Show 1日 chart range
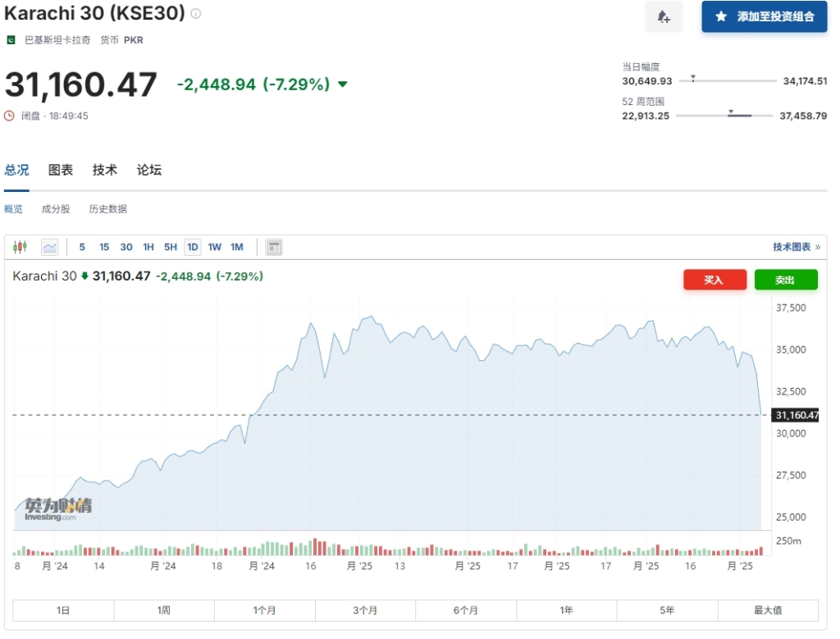This screenshot has width=840, height=639. [x=63, y=610]
